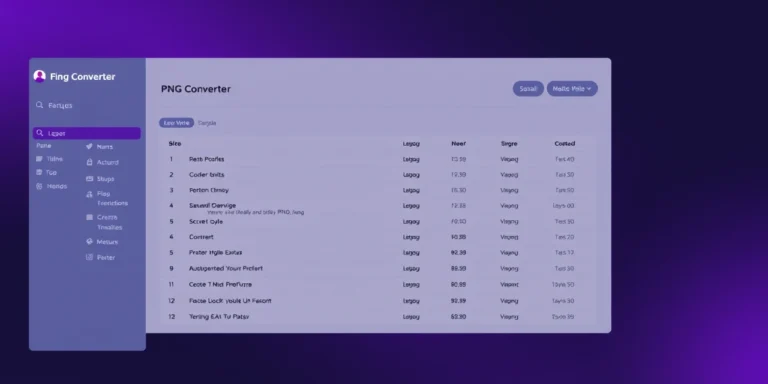The image size is (768, 384).
Task: Click the Sirgre column header
Action: [509, 144]
